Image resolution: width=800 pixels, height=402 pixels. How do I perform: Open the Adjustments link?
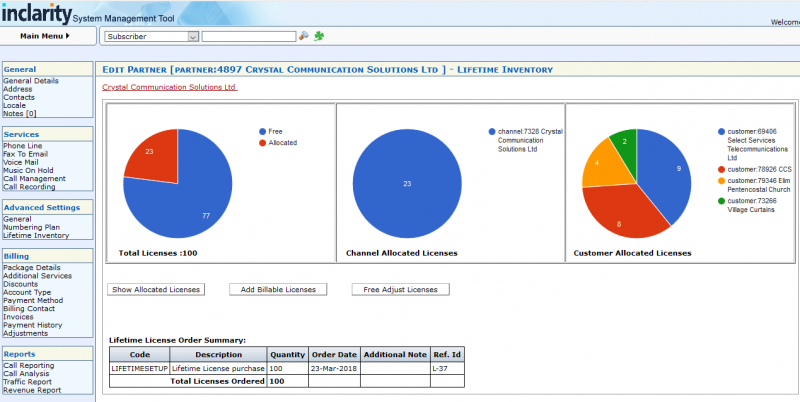coord(26,333)
